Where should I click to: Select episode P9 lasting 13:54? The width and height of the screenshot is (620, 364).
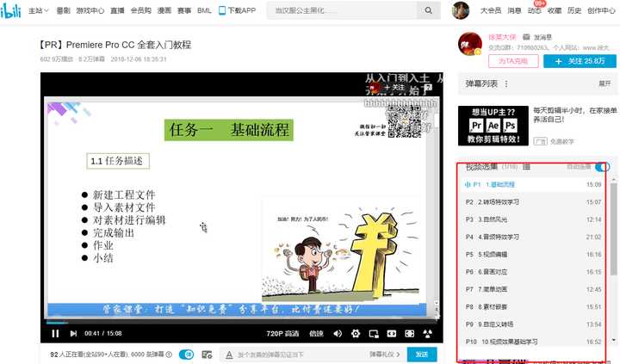(x=534, y=324)
